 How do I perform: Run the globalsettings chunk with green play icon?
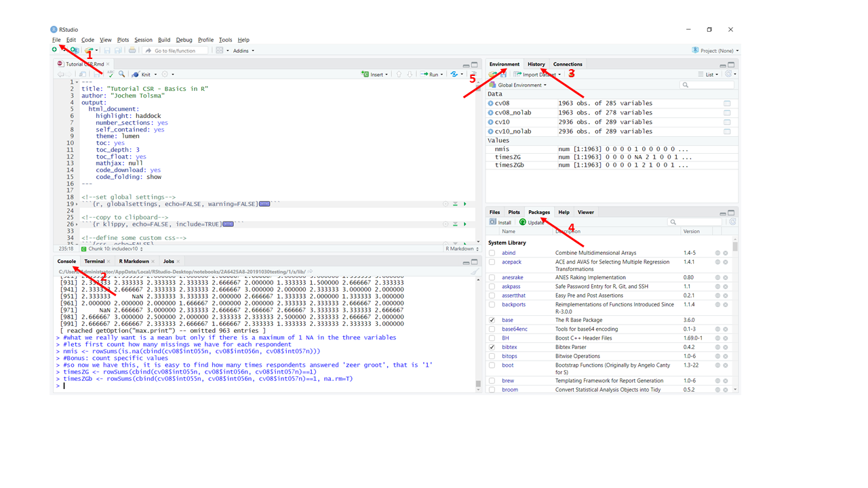pos(465,203)
